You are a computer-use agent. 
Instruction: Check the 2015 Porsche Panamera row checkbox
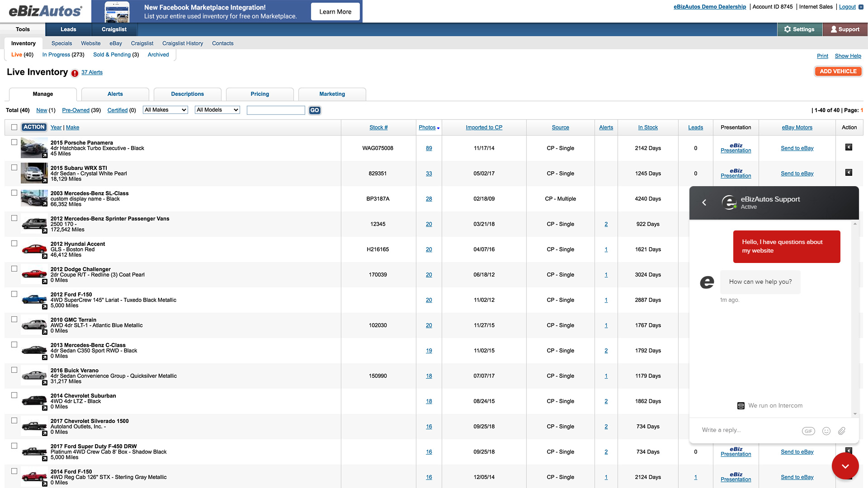(x=14, y=142)
